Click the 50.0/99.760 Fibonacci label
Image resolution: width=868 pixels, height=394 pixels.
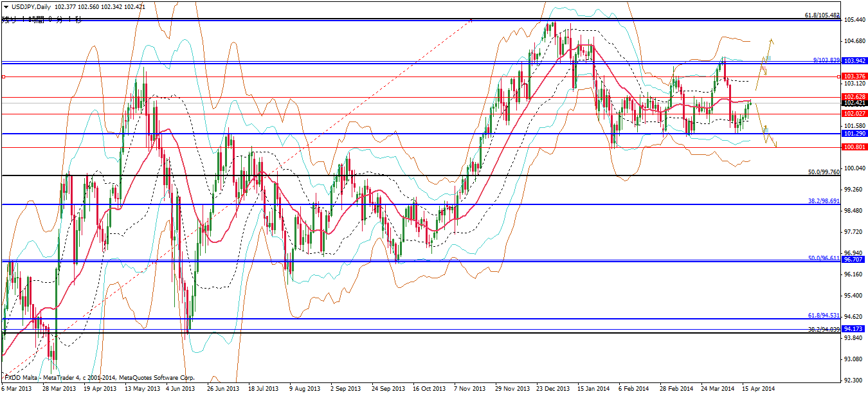(x=824, y=172)
